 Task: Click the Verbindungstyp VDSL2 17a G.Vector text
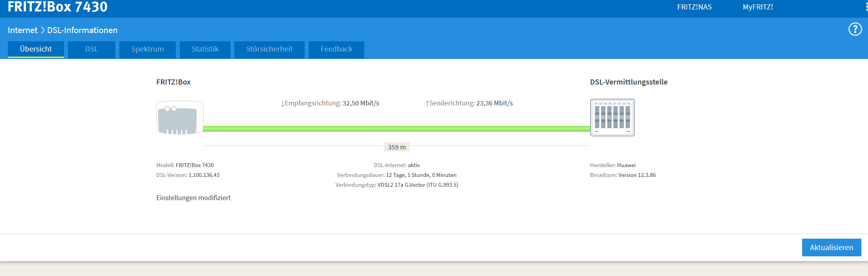click(x=397, y=185)
